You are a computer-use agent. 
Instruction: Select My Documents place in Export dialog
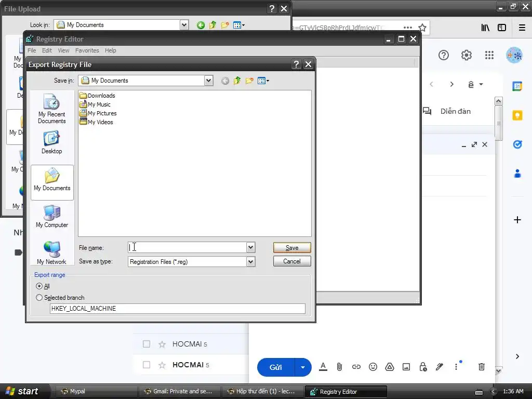(x=52, y=182)
